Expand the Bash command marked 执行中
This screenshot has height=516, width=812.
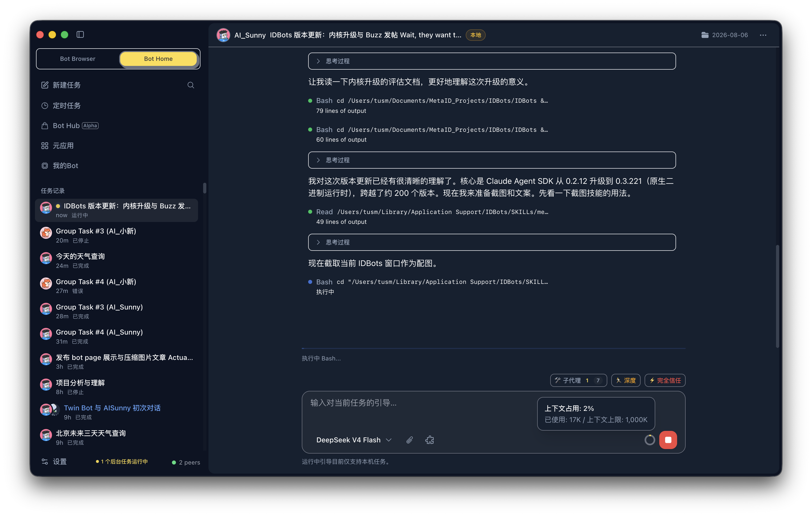point(428,287)
